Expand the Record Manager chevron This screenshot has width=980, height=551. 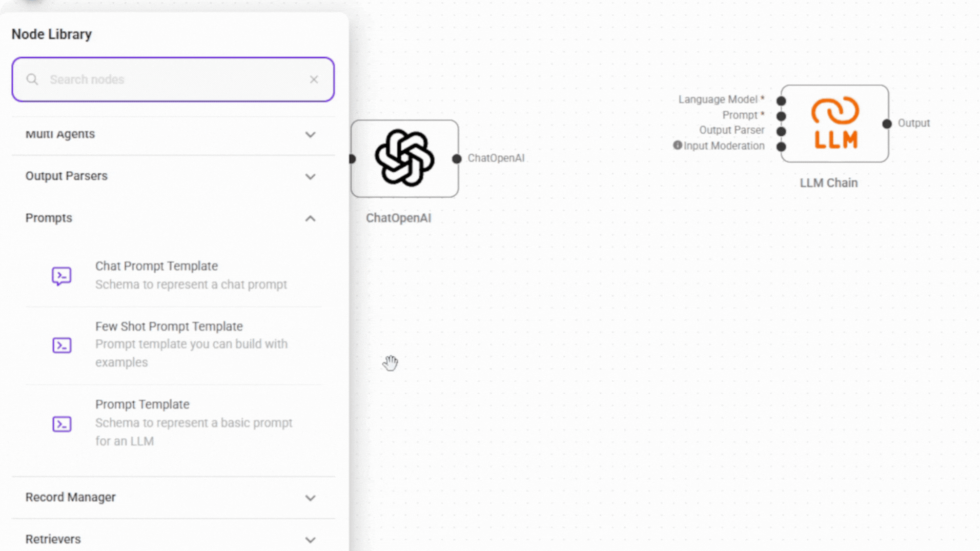coord(310,498)
